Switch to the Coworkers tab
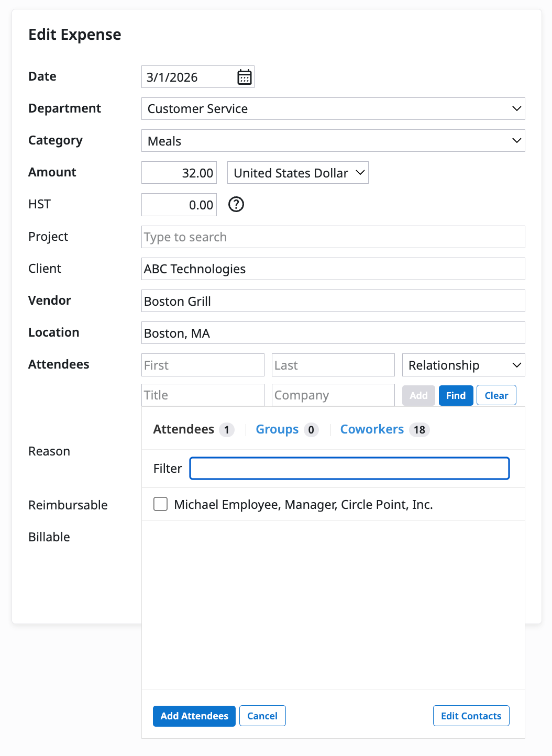Viewport: 552px width, 756px height. (372, 429)
